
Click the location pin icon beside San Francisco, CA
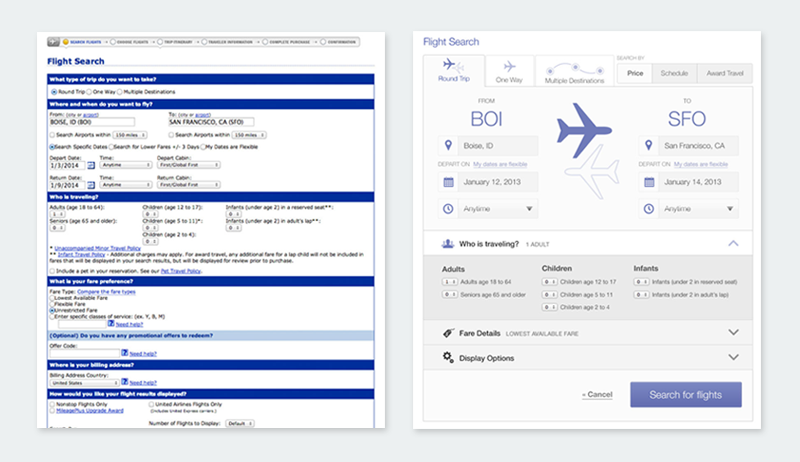click(648, 145)
